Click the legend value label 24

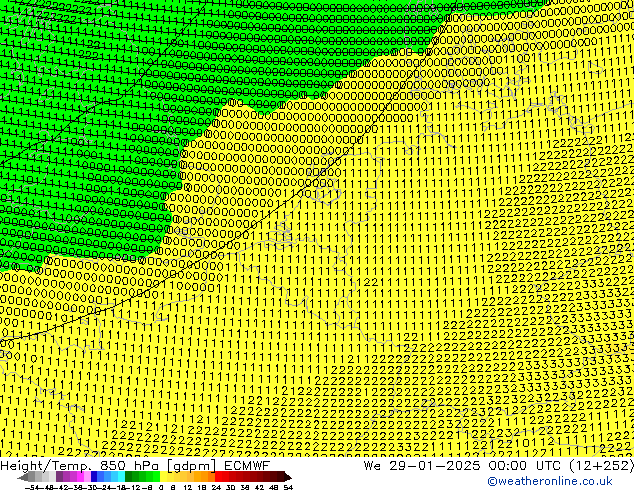coord(216,487)
